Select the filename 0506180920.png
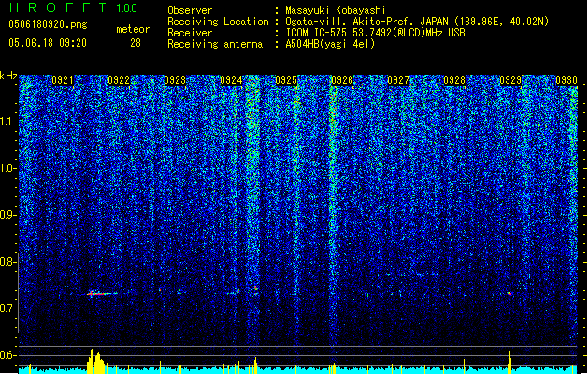588x374 pixels. tap(48, 24)
